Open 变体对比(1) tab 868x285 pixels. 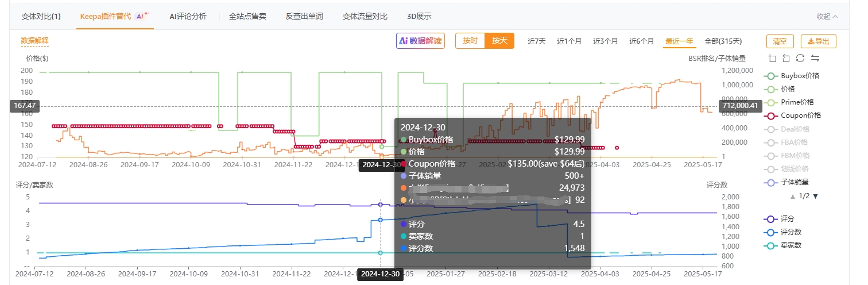pos(41,17)
